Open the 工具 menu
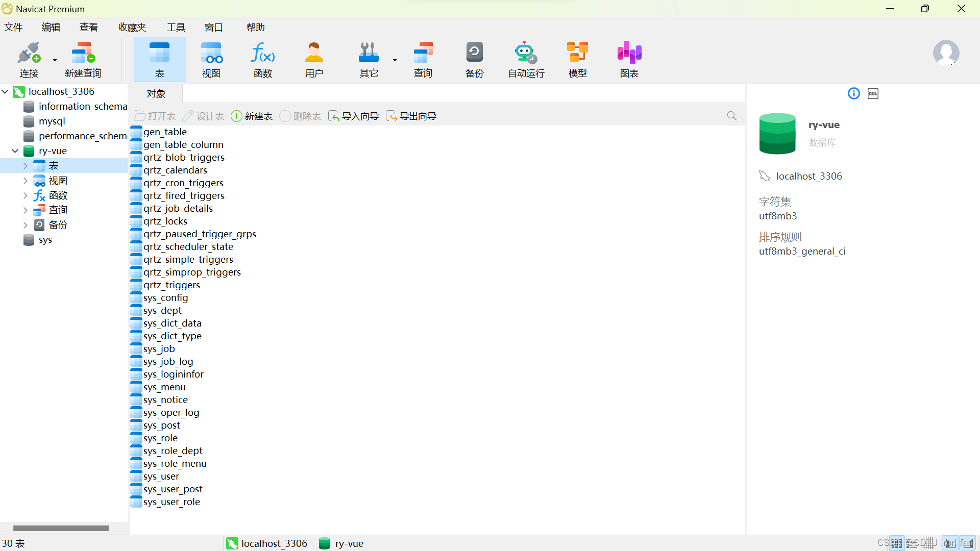Image resolution: width=980 pixels, height=551 pixels. (x=176, y=28)
